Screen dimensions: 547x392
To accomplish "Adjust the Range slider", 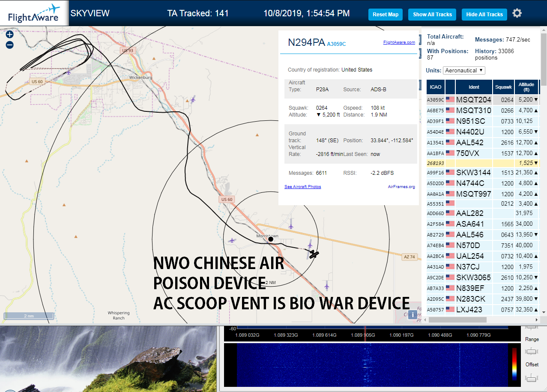I will tap(532, 351).
